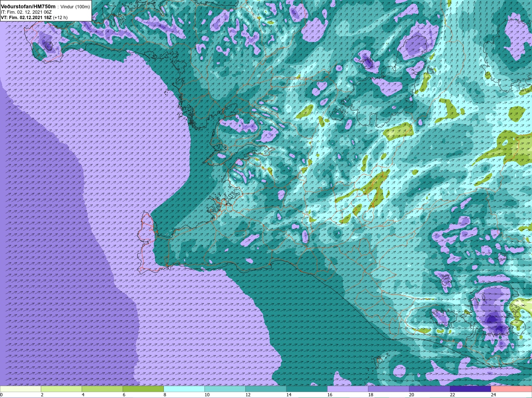Click the legend scale label '14'
This screenshot has height=398, width=532.
(289, 395)
